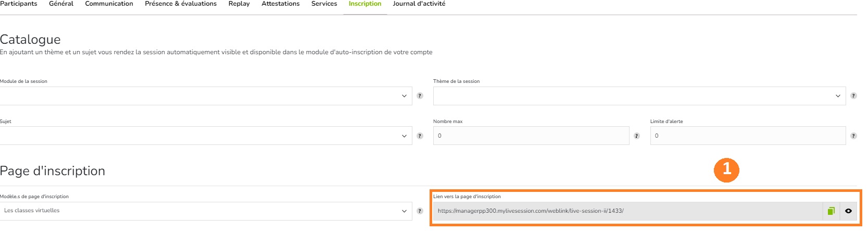Viewport: 868px width, 231px height.
Task: Go to the Replay tab
Action: pos(239,4)
